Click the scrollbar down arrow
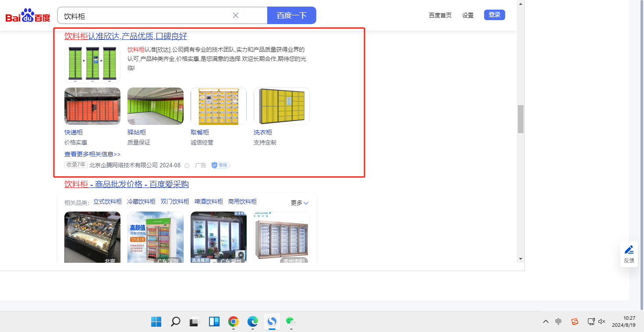Viewport: 644px width, 332px height. pos(521,259)
